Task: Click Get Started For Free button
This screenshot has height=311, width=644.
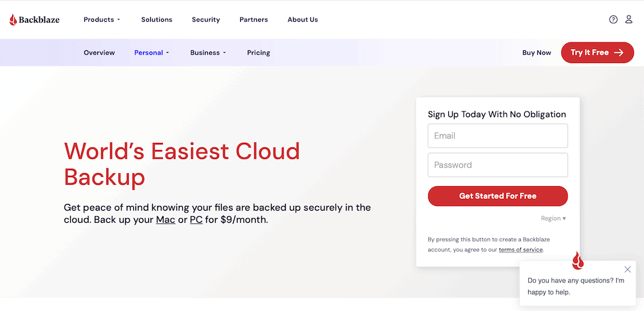Action: 498,196
